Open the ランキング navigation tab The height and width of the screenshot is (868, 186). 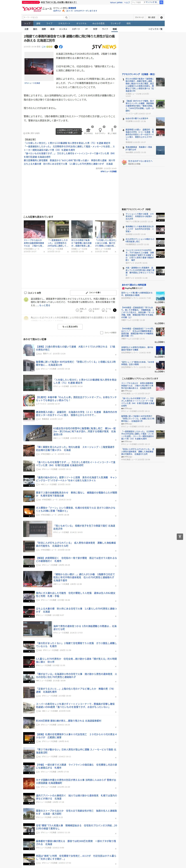(115, 24)
